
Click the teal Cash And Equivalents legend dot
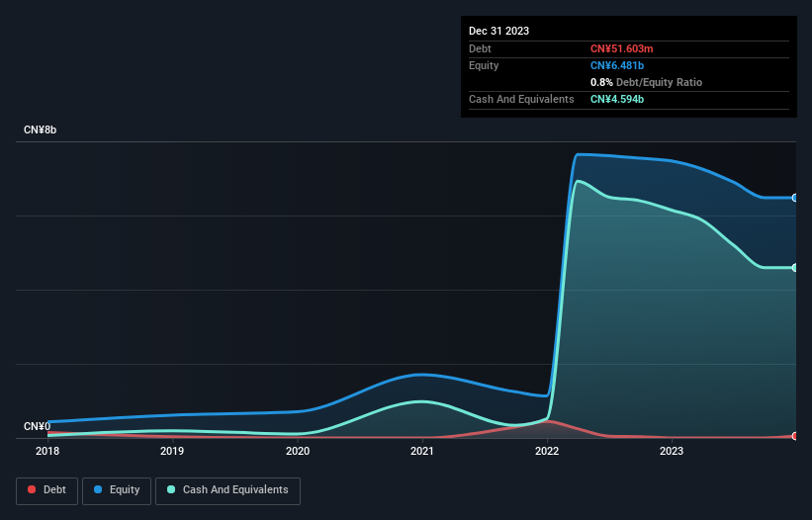pos(171,489)
